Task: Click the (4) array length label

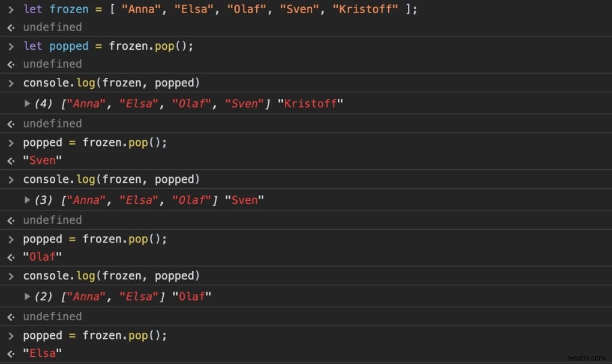Action: pyautogui.click(x=43, y=103)
